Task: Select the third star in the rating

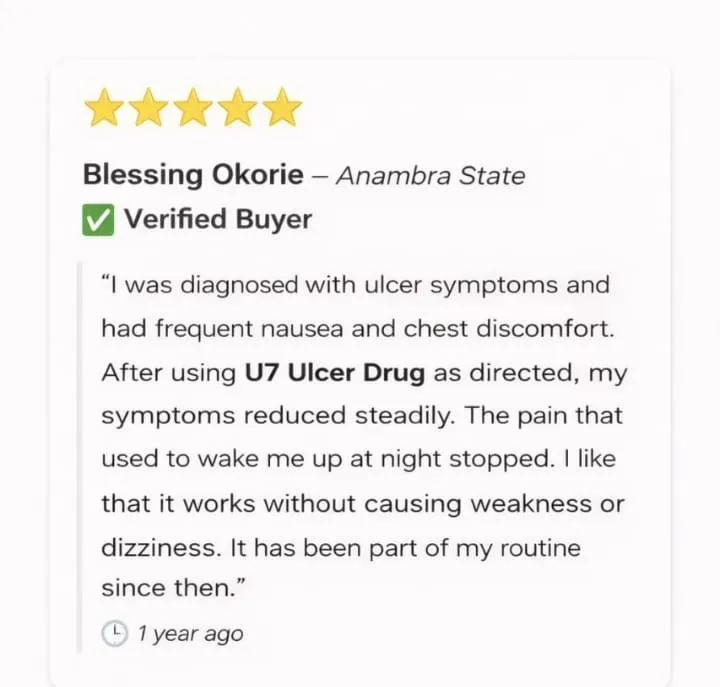Action: [x=192, y=109]
